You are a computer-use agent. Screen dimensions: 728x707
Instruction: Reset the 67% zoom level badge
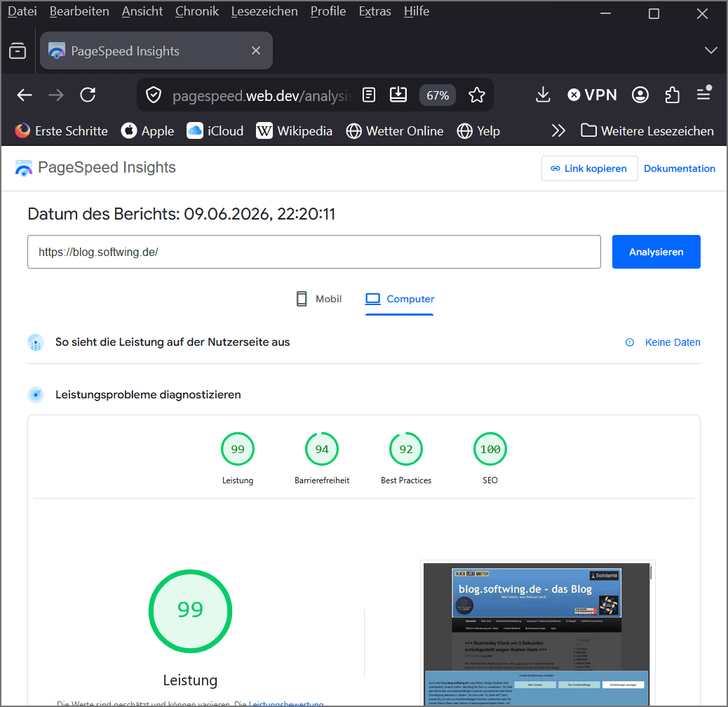tap(438, 95)
